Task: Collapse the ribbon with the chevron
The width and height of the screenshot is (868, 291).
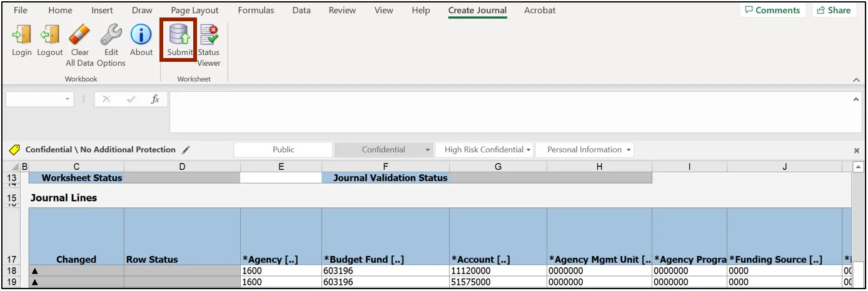Action: pyautogui.click(x=856, y=80)
